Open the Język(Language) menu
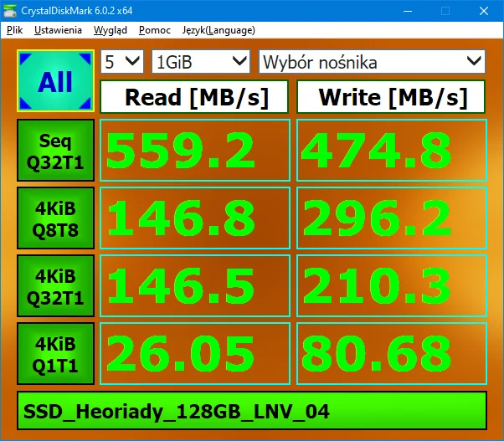Viewport: 504px width, 441px height. tap(219, 30)
